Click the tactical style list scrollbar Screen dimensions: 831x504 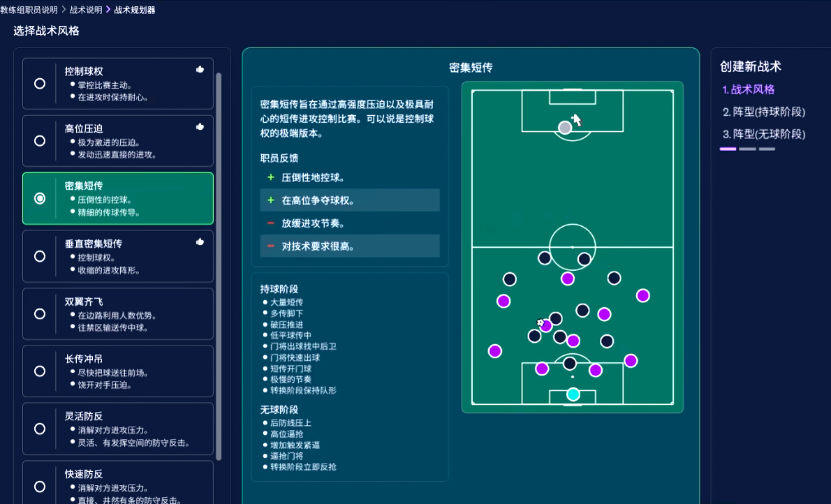click(219, 265)
